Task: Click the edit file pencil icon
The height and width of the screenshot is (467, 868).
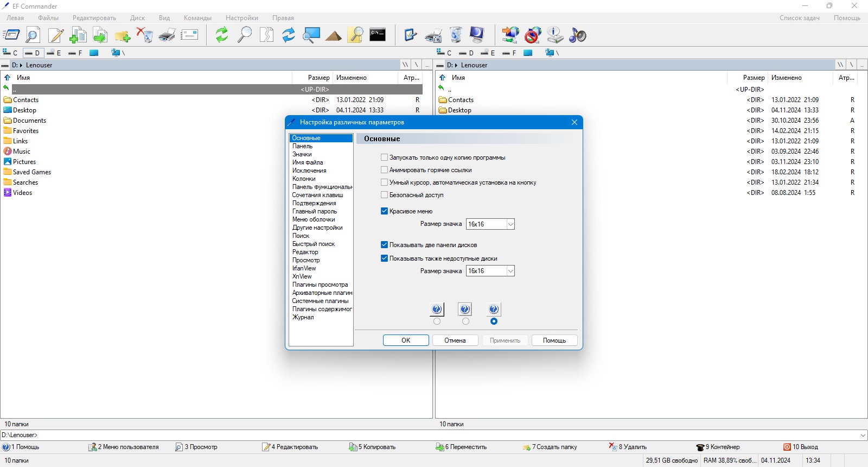Action: [55, 35]
